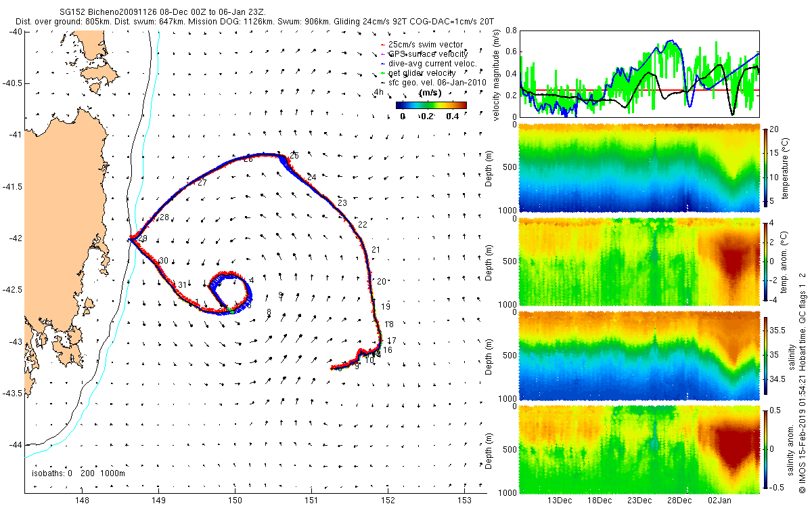
Task: Click the longitude tick label '148'
Action: click(82, 501)
